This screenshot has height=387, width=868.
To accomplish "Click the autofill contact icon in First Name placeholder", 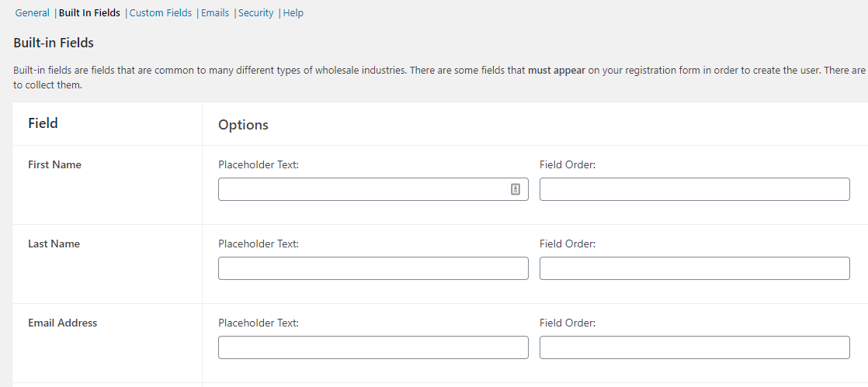I will click(516, 189).
